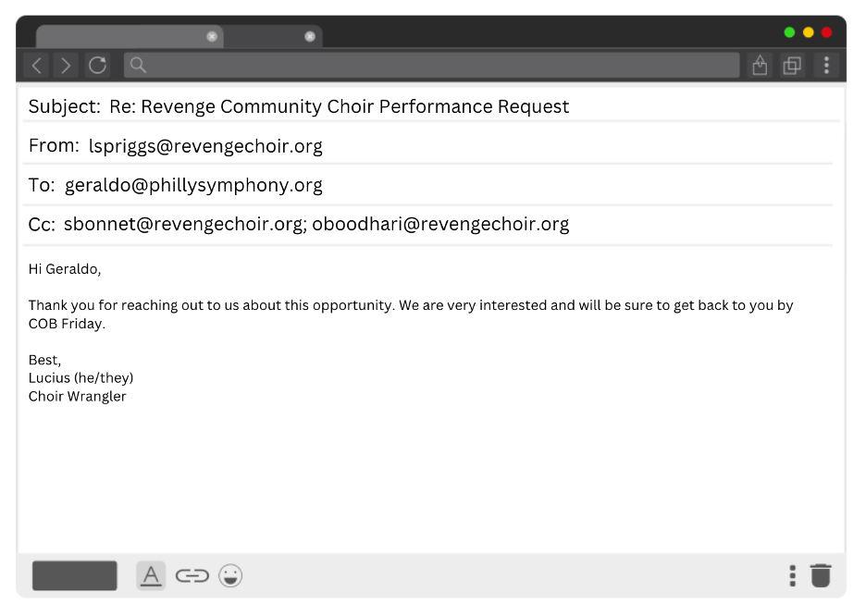Expand more options dots beside the trash
866x616 pixels.
click(x=792, y=575)
